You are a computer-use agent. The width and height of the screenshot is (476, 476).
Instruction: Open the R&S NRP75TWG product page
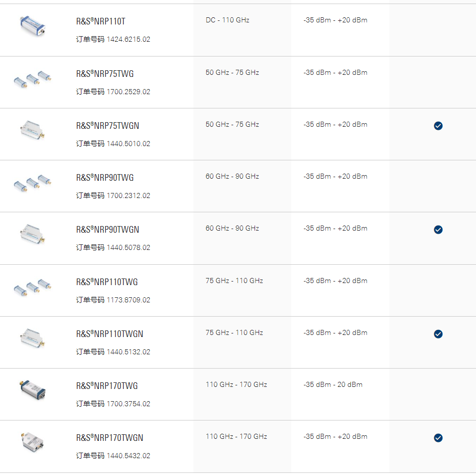pos(105,74)
